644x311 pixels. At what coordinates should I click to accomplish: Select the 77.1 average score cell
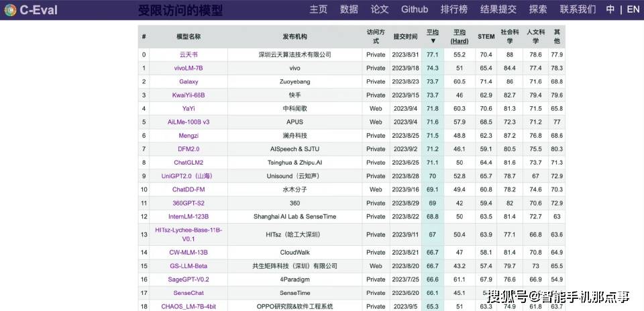point(433,54)
